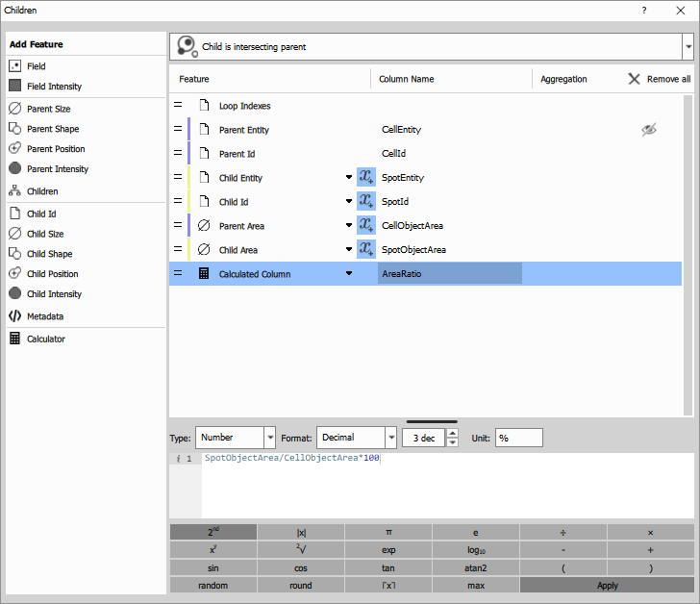Click Remove all features
The width and height of the screenshot is (700, 604).
(x=660, y=79)
